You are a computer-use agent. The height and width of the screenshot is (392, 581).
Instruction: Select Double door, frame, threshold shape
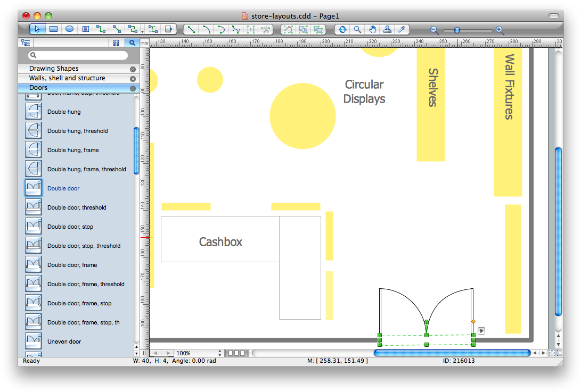pos(34,284)
